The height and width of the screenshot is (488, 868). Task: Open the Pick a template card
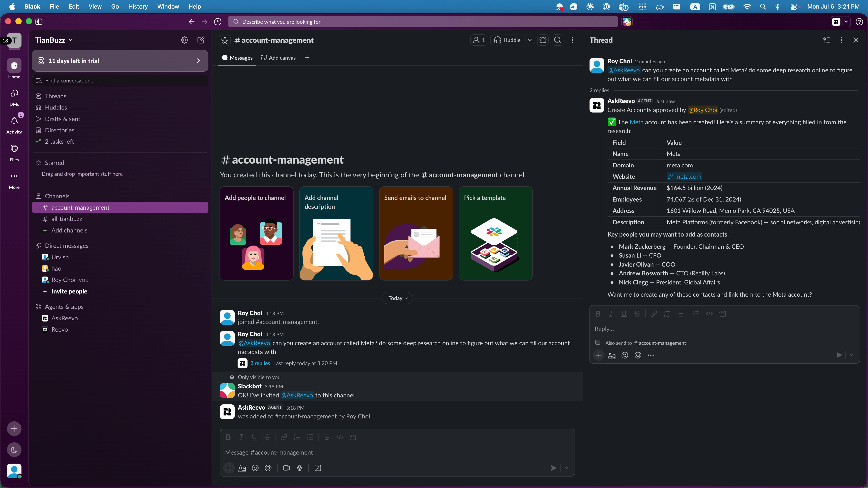point(495,233)
